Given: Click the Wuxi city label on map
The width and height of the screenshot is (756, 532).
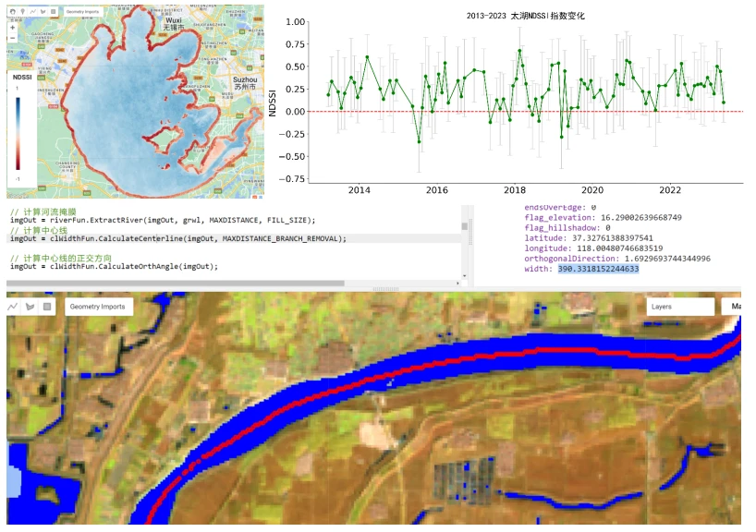Looking at the screenshot, I should click(173, 24).
